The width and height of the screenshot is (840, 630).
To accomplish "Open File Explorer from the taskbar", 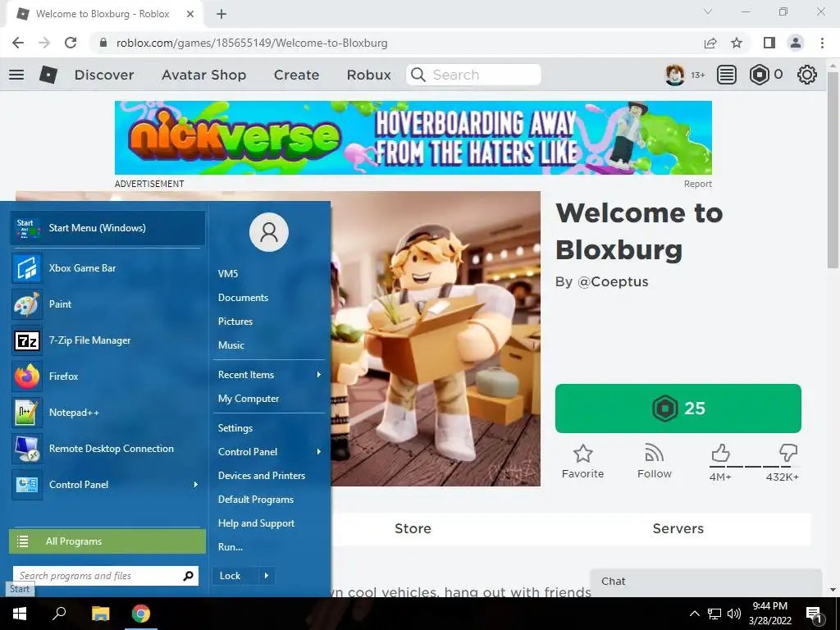I will coord(100,614).
